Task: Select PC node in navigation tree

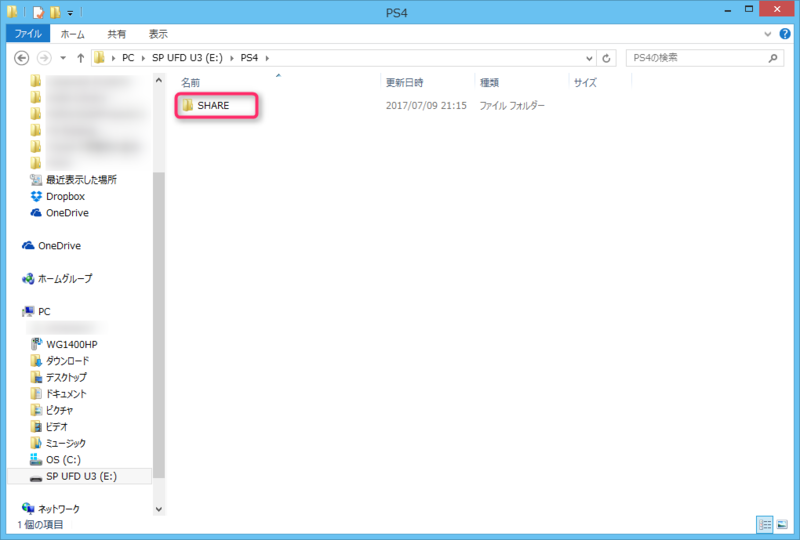Action: coord(44,312)
